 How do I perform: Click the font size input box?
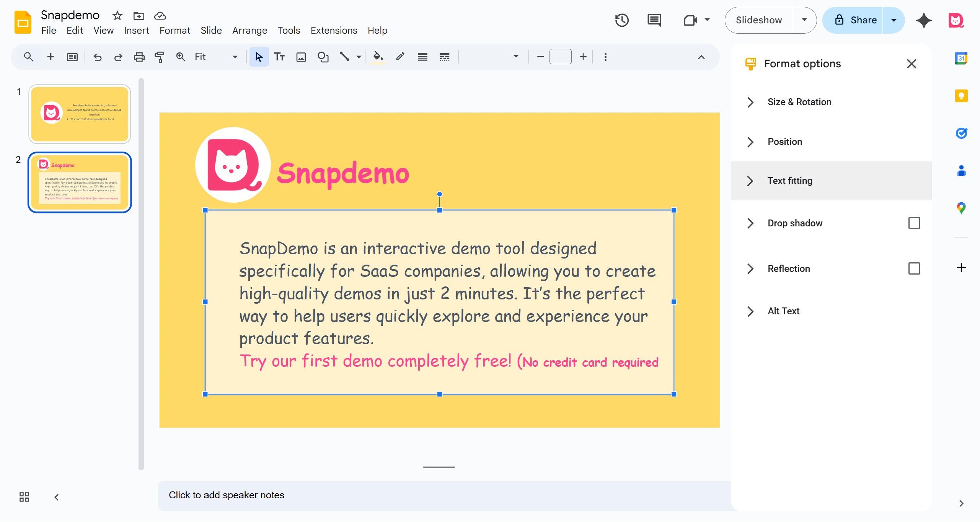click(561, 57)
